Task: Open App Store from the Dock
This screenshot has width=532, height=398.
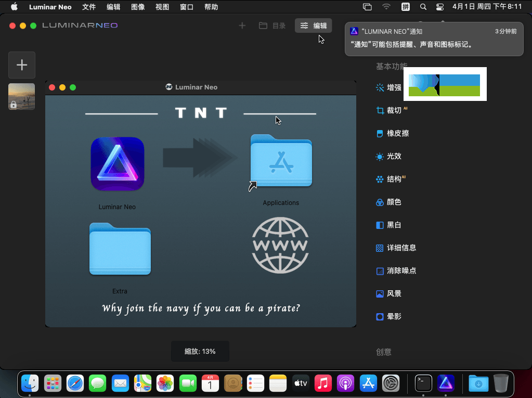Action: pyautogui.click(x=369, y=383)
